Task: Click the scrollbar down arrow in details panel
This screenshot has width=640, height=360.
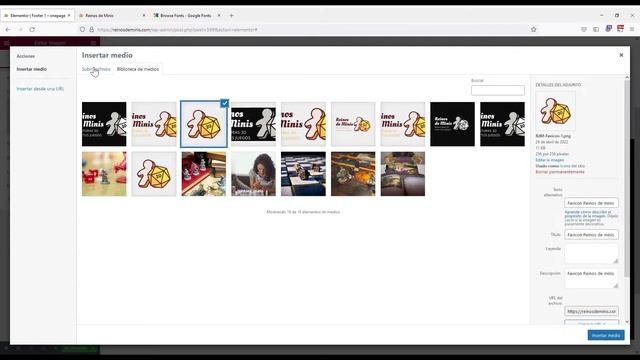Action: (x=627, y=322)
